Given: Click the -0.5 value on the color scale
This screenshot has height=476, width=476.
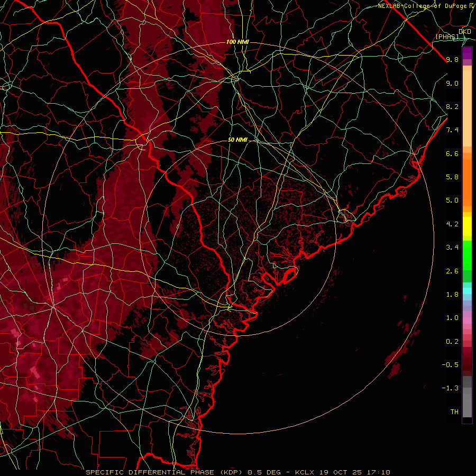Looking at the screenshot, I should pos(450,365).
